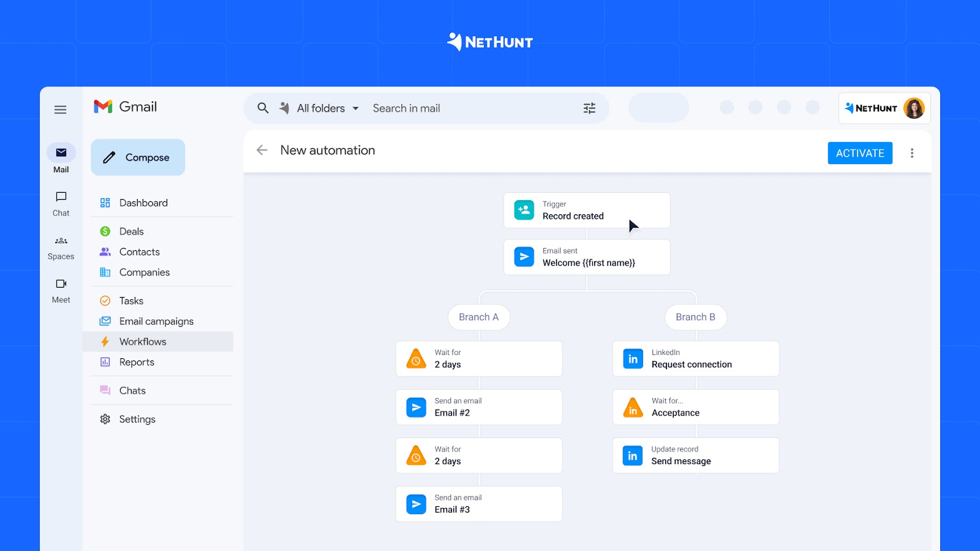Viewport: 980px width, 551px height.
Task: Open search filter options icon
Action: pyautogui.click(x=589, y=108)
